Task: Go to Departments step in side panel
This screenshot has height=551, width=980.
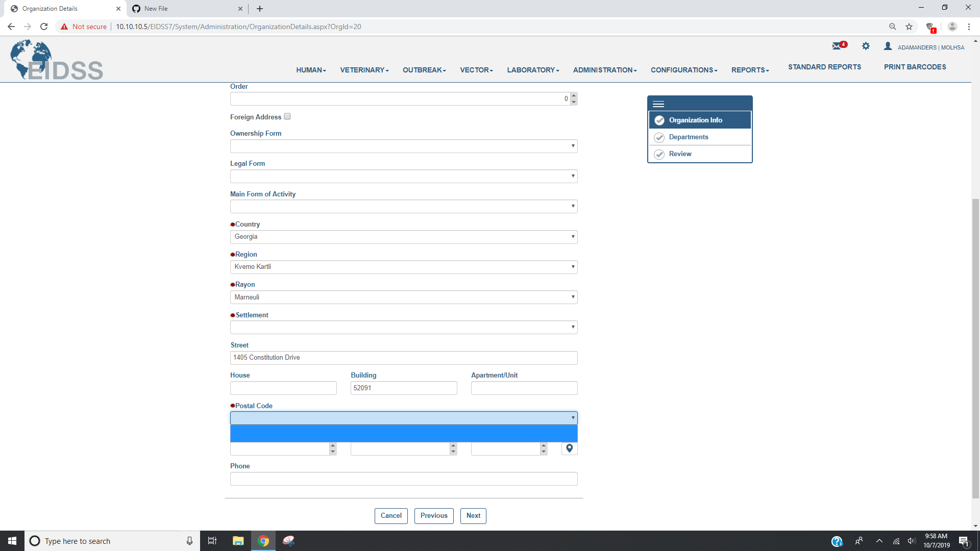Action: (689, 137)
